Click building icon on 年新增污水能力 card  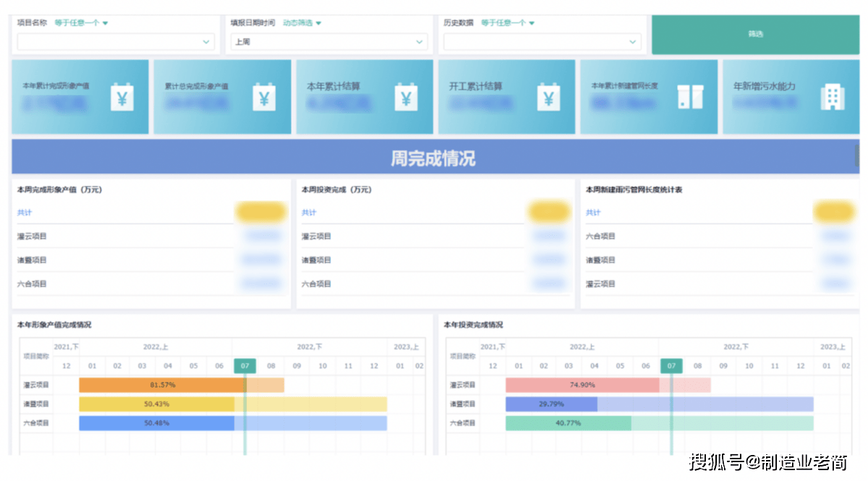pos(832,97)
